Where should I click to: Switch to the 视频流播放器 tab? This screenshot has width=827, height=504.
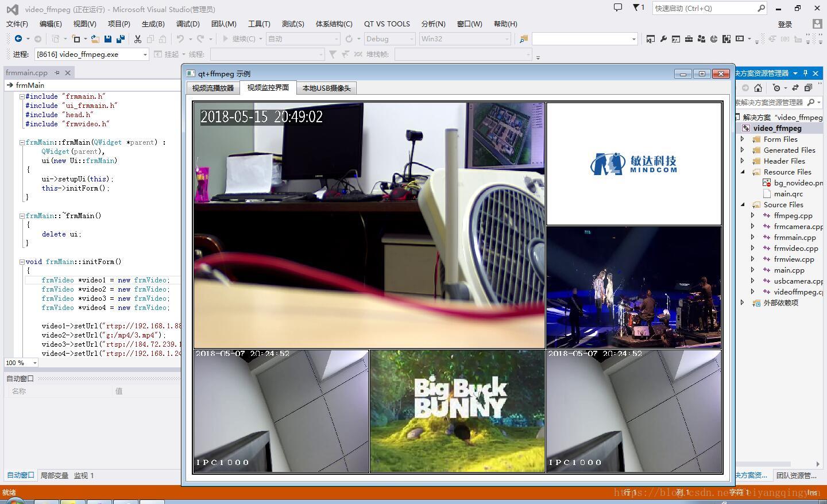[213, 88]
